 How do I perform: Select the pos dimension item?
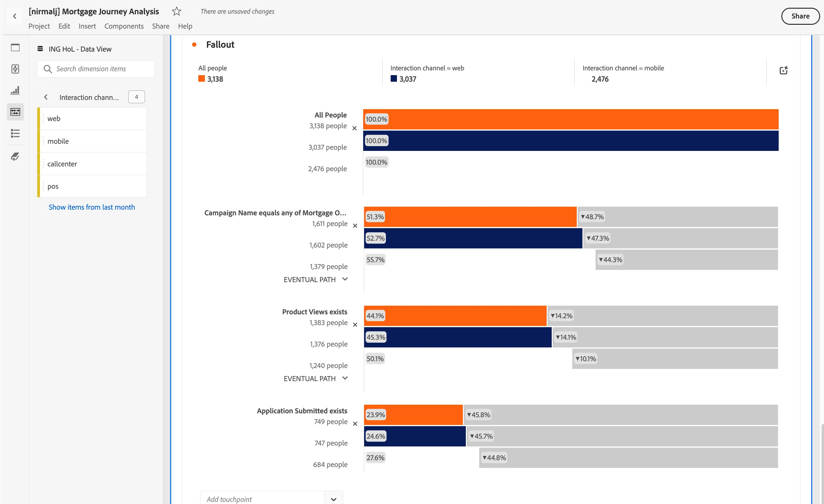point(92,186)
